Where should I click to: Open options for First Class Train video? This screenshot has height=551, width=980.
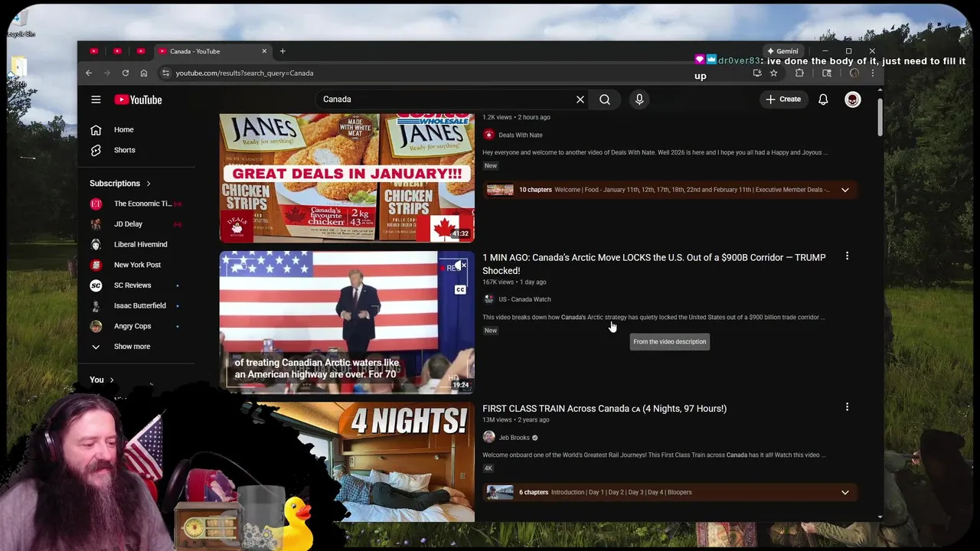pos(847,407)
